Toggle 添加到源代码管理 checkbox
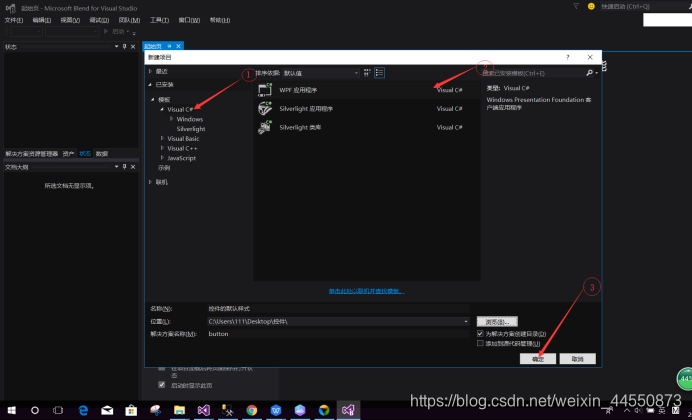Image resolution: width=692 pixels, height=420 pixels. 480,343
